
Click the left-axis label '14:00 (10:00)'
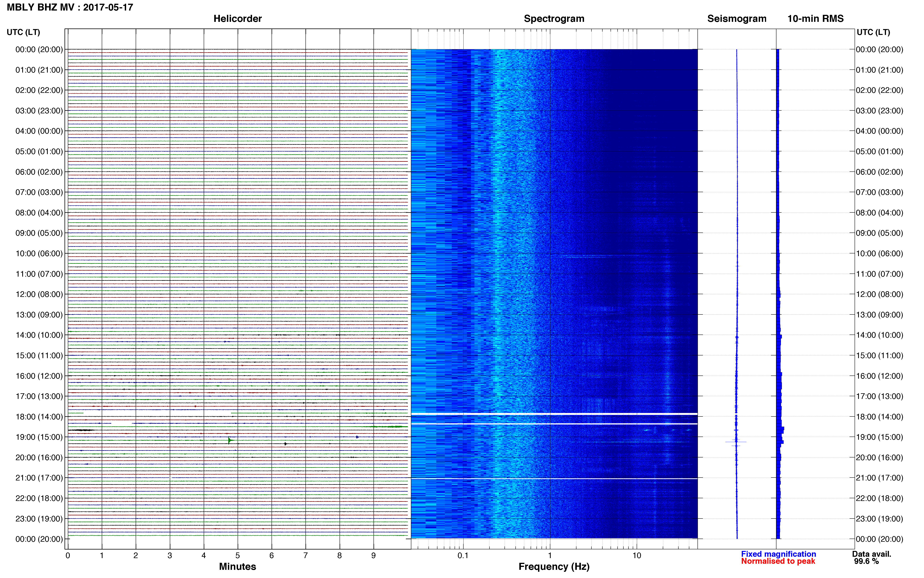[39, 335]
